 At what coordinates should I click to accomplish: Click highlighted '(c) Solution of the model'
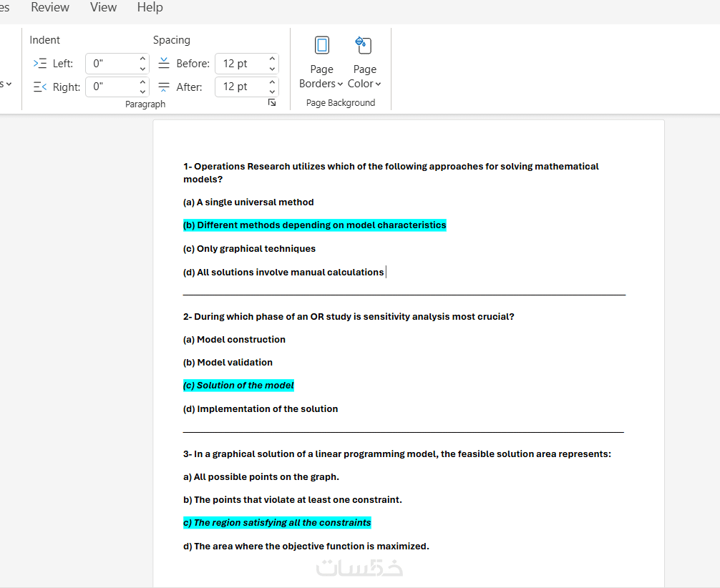pyautogui.click(x=238, y=386)
